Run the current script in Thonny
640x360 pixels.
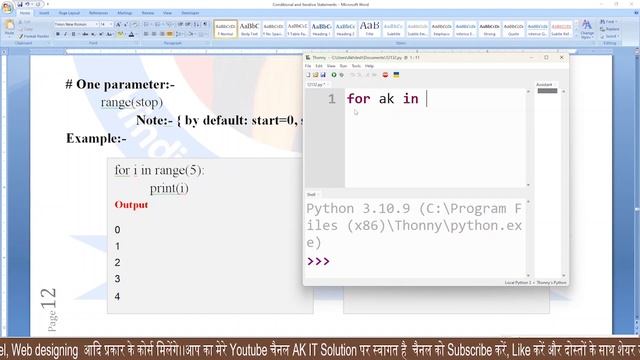[x=334, y=75]
